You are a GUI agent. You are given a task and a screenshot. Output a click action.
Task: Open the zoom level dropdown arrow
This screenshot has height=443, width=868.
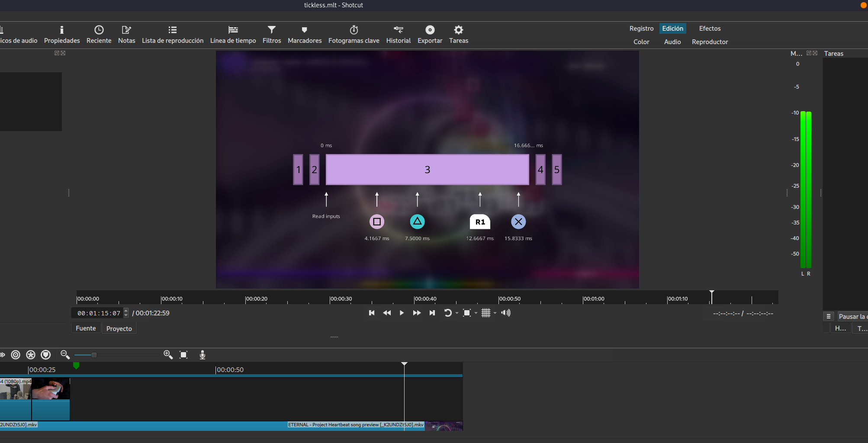click(476, 313)
